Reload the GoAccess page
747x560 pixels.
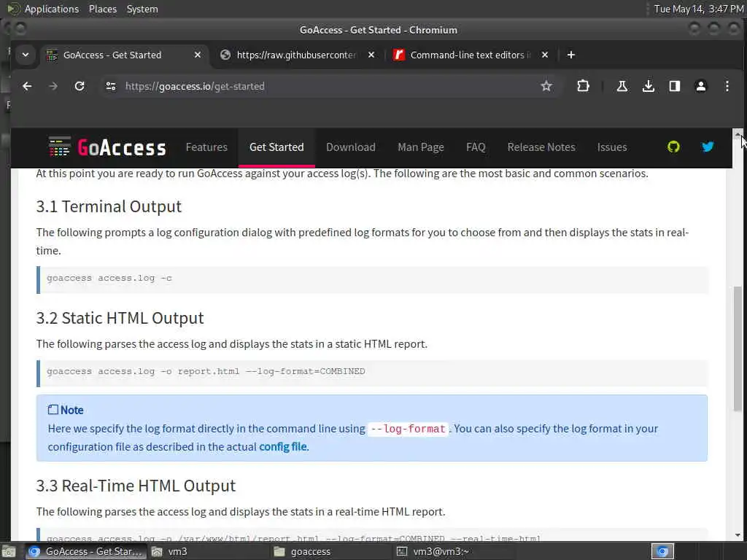pyautogui.click(x=80, y=86)
